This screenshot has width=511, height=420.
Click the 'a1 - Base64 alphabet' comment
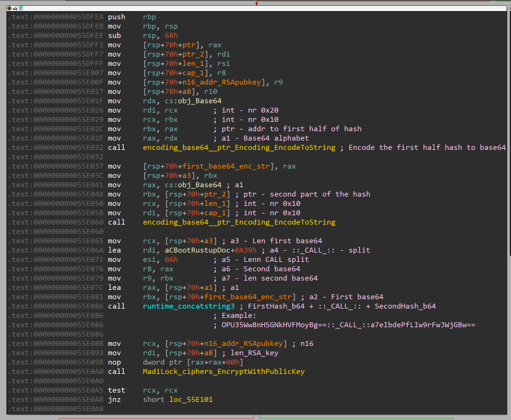[265, 138]
